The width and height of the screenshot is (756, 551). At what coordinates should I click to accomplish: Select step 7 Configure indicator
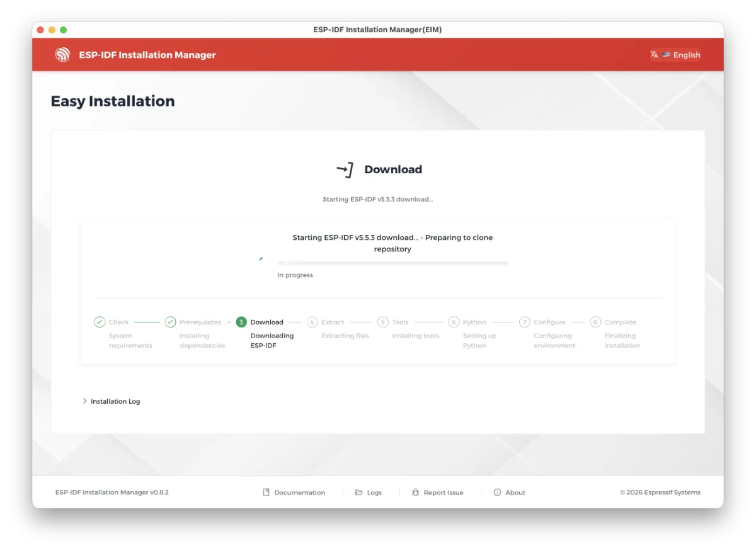[x=525, y=322]
